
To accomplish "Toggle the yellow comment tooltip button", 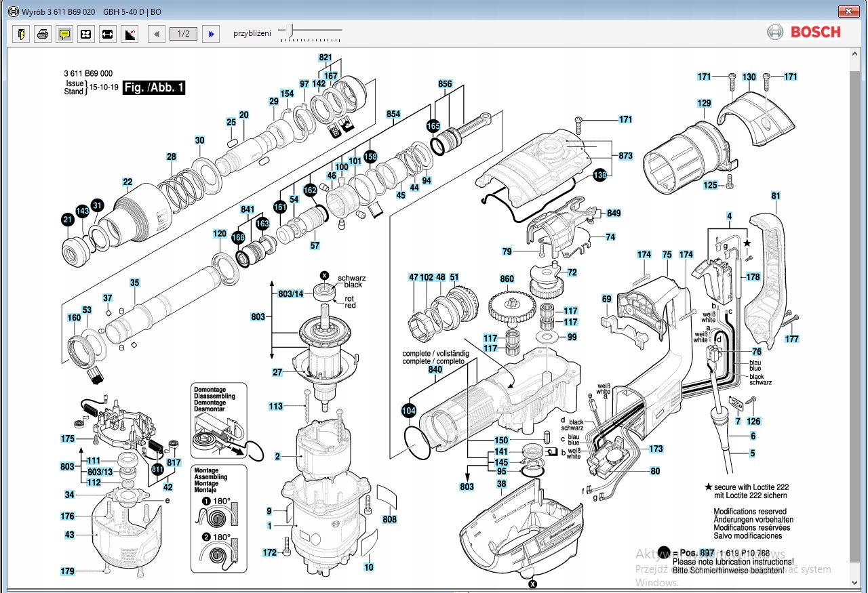I will click(x=64, y=34).
